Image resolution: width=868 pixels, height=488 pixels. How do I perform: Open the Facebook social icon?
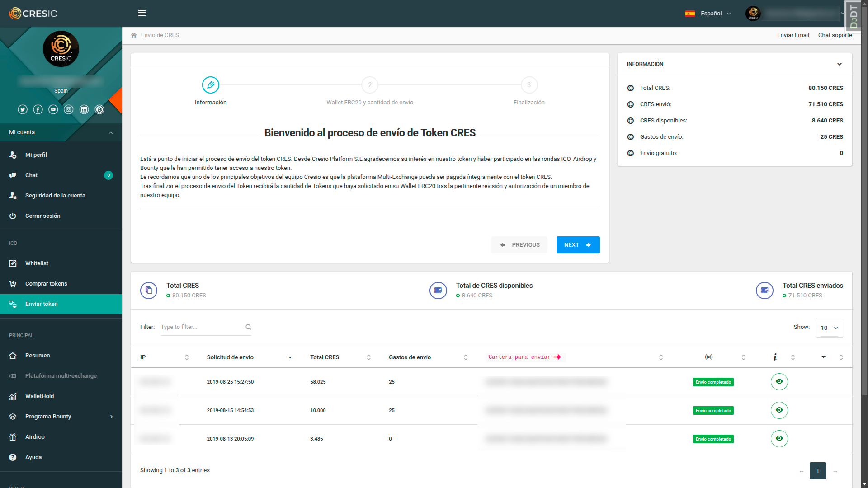(x=38, y=109)
